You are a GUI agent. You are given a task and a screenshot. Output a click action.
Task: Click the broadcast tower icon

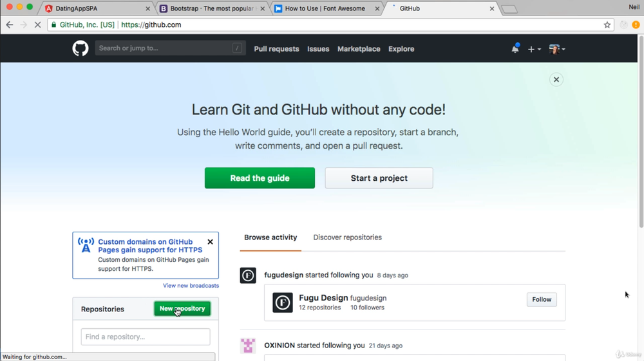(86, 245)
